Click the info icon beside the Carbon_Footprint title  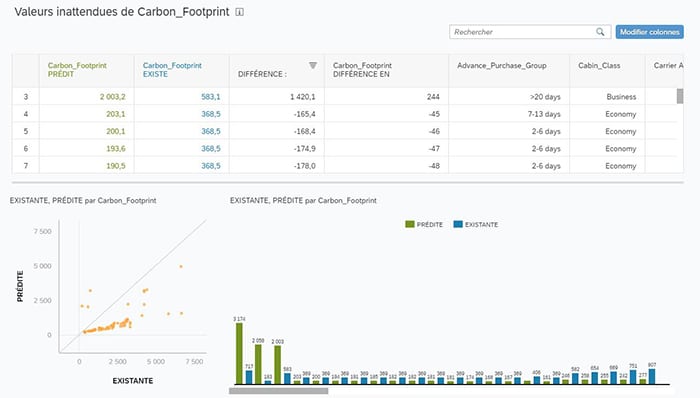click(x=240, y=12)
